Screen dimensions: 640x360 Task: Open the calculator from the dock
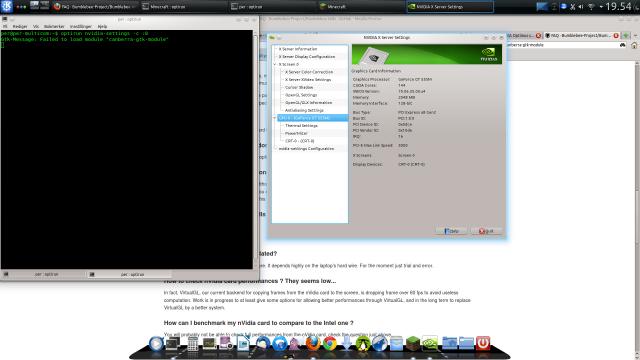[x=193, y=344]
